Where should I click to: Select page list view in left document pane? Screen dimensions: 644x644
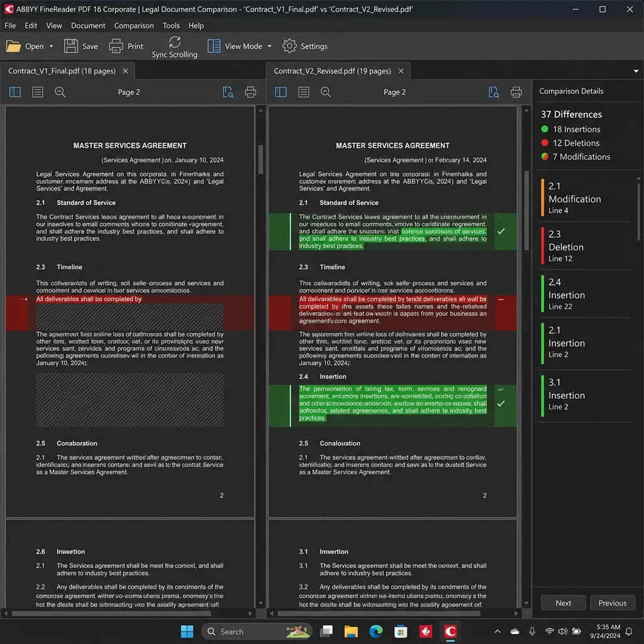coord(37,92)
